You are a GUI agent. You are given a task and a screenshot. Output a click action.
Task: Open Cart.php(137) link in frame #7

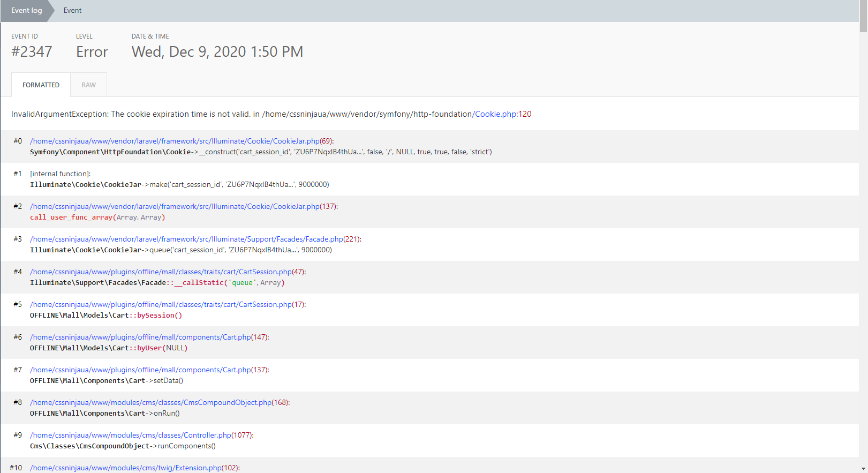coord(149,370)
